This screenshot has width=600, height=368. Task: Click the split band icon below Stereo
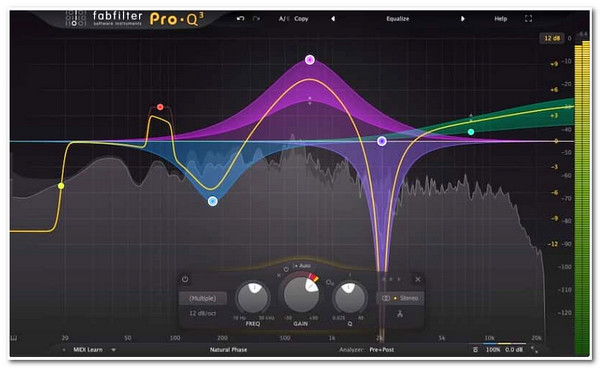pos(400,314)
